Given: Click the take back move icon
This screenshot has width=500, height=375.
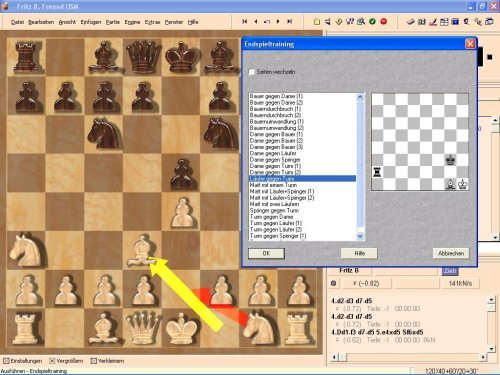Looking at the screenshot, I should click(267, 22).
